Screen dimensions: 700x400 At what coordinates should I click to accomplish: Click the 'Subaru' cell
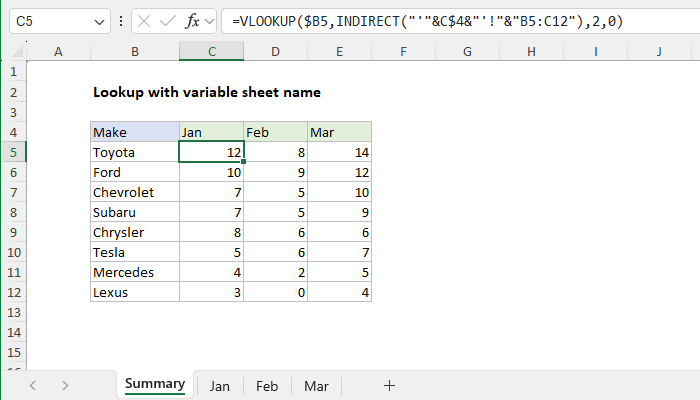[135, 212]
